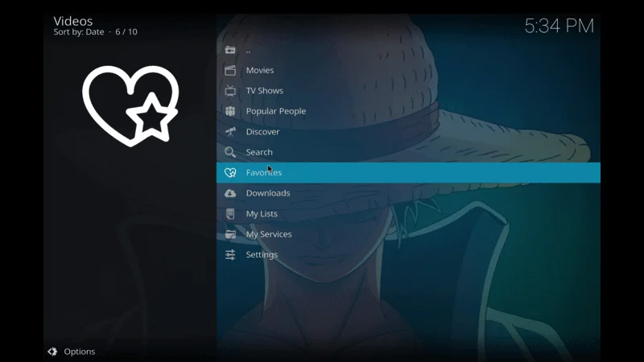Open the highlighted Favorites entry
644x362 pixels.
(408, 173)
